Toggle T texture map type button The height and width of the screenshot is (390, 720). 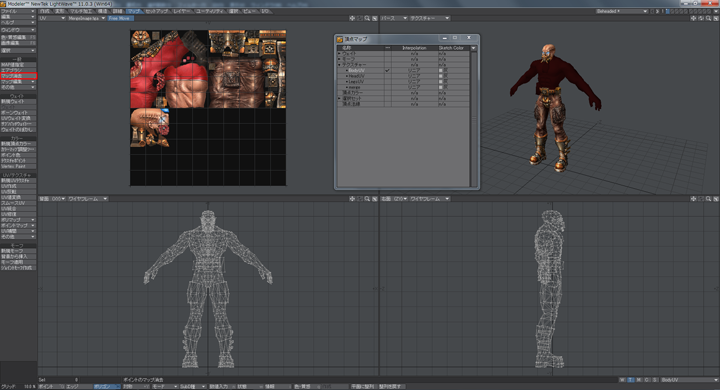pos(630,380)
